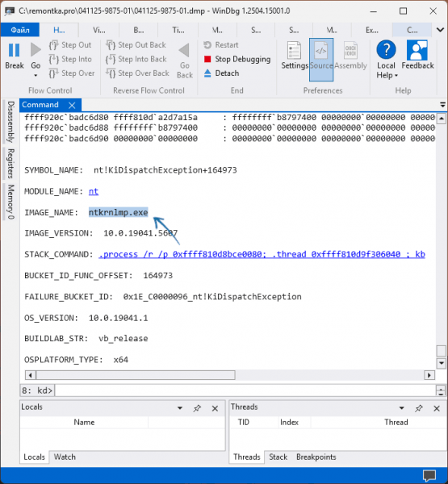This screenshot has height=484, width=448.
Task: Select the Ex... ribbon tab
Action: coord(371,31)
